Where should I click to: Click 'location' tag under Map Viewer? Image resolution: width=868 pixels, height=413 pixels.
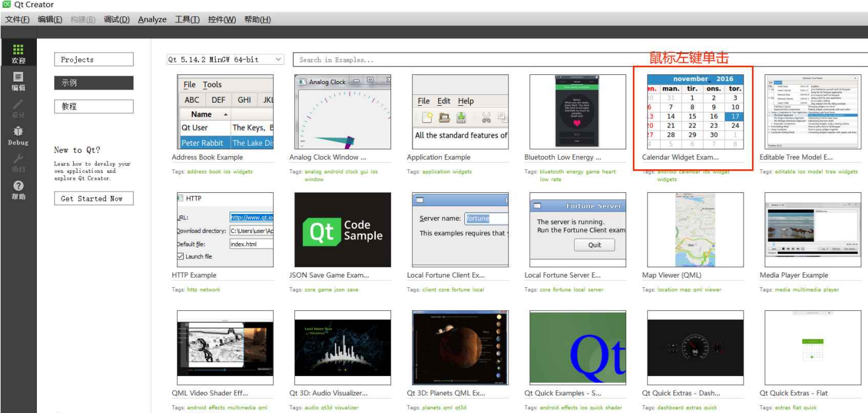coord(668,290)
